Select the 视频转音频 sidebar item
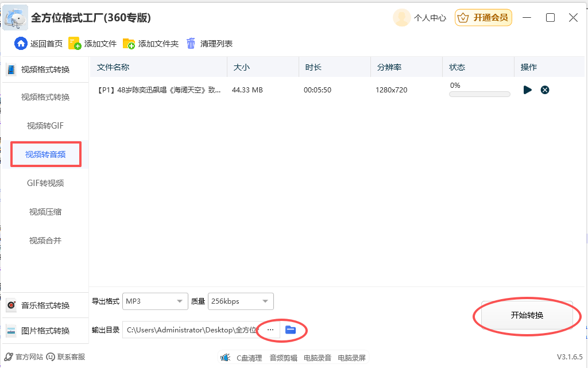This screenshot has height=368, width=588. [x=46, y=154]
